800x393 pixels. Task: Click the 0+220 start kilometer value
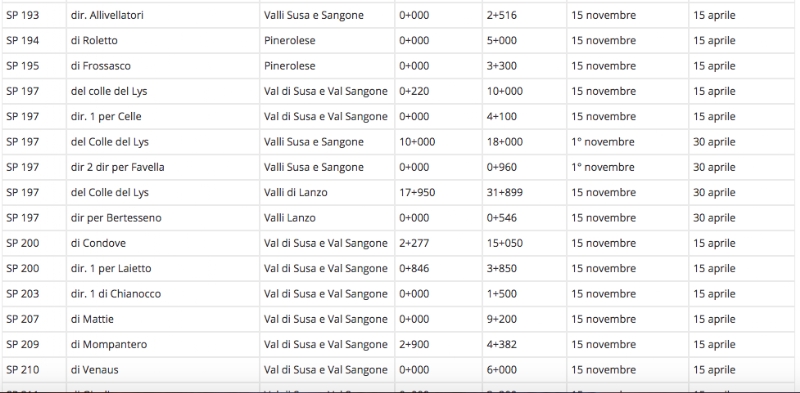pyautogui.click(x=414, y=91)
